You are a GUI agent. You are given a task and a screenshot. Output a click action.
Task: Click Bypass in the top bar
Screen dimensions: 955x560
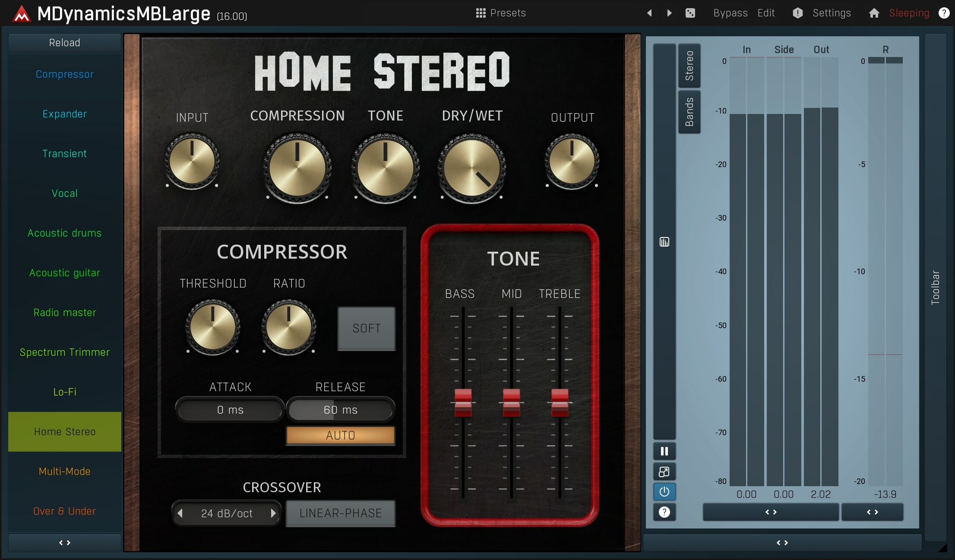[730, 13]
